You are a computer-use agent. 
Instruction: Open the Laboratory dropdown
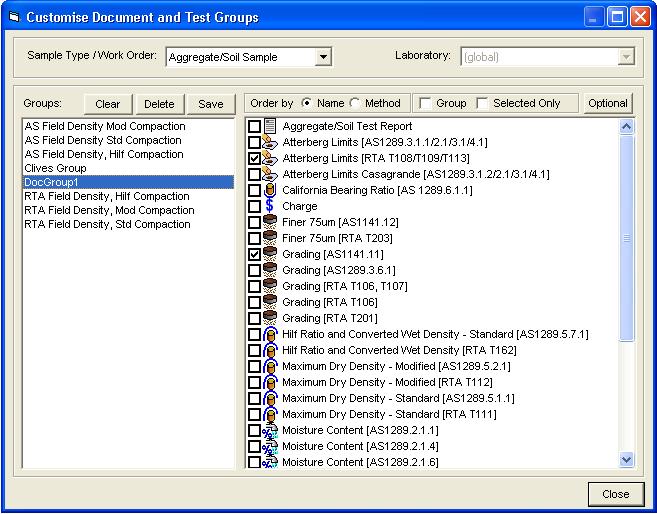pos(626,57)
